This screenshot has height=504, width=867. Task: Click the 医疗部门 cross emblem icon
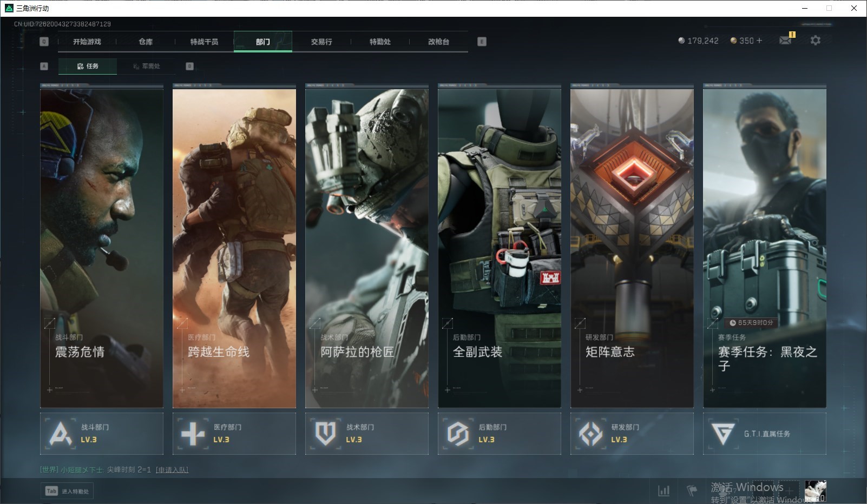click(193, 434)
